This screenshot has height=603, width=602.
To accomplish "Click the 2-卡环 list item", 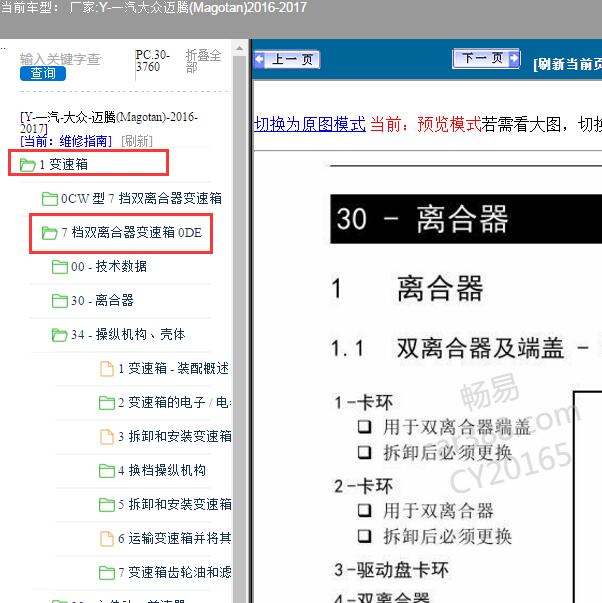I will click(x=364, y=486).
